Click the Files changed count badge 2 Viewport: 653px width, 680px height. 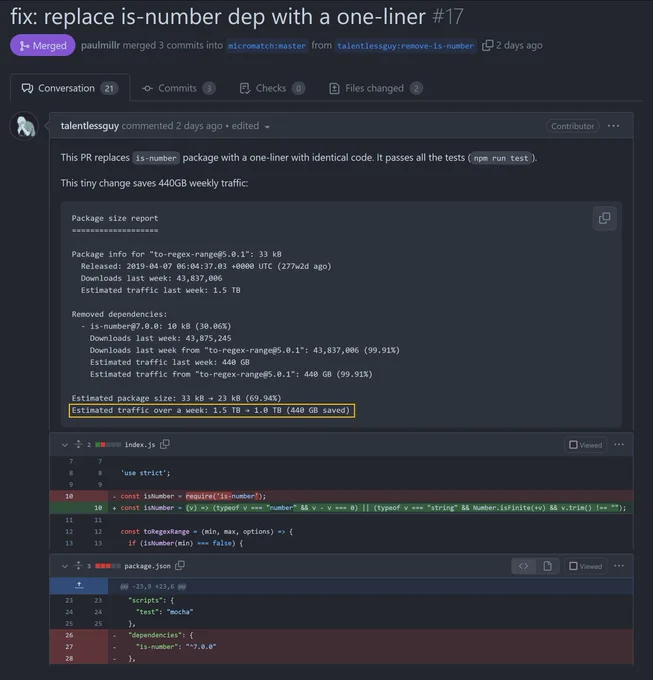point(416,88)
